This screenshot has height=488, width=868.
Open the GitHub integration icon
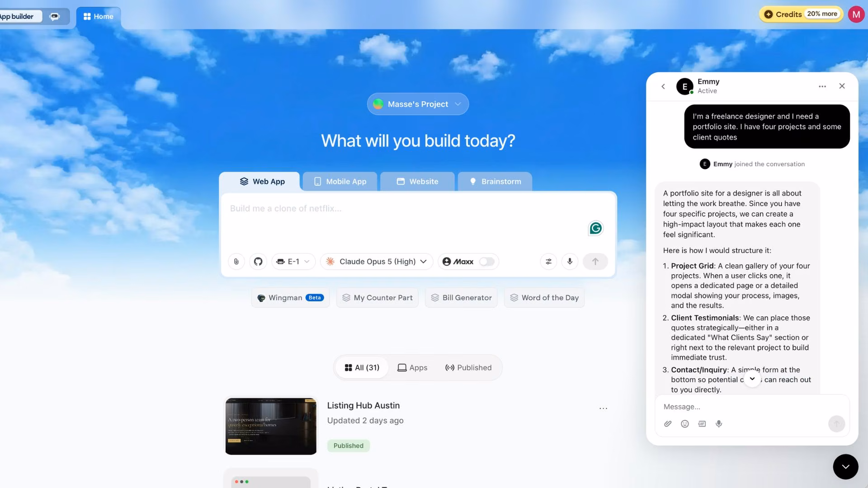click(x=258, y=262)
